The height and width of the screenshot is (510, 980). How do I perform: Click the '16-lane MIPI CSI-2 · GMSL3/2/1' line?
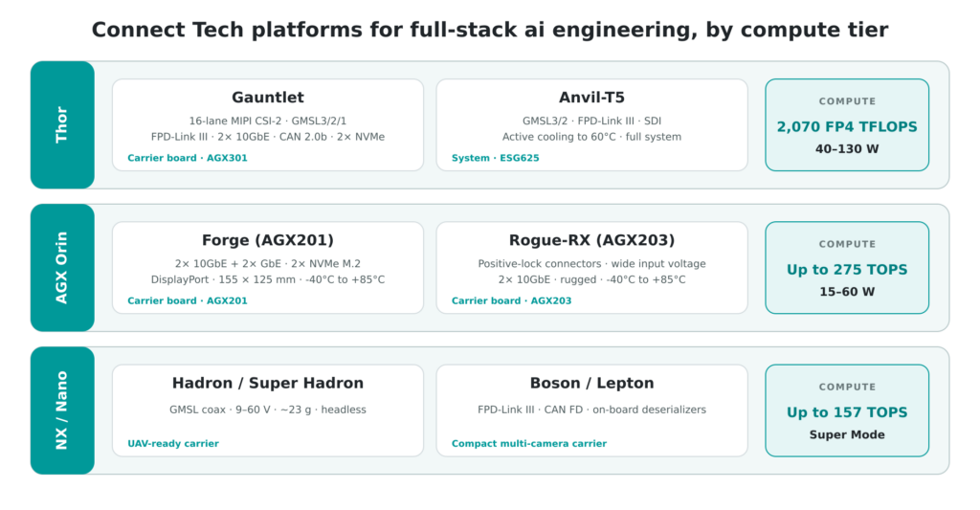tap(268, 121)
